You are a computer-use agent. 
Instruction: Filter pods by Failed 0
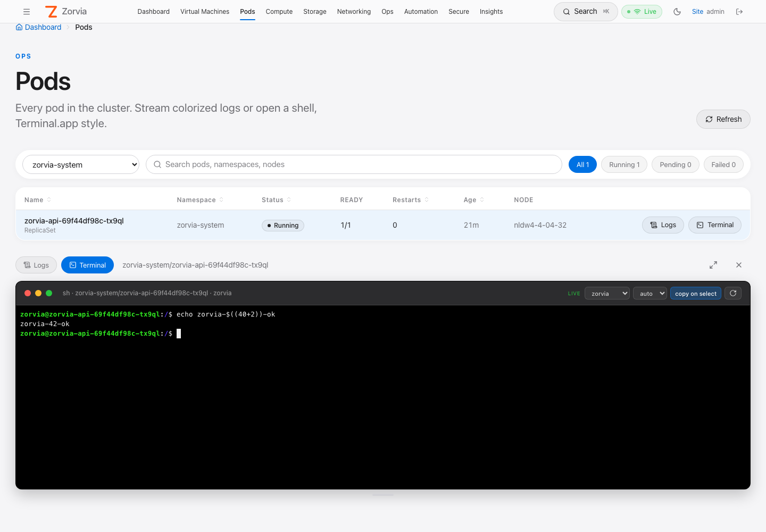[x=723, y=164]
